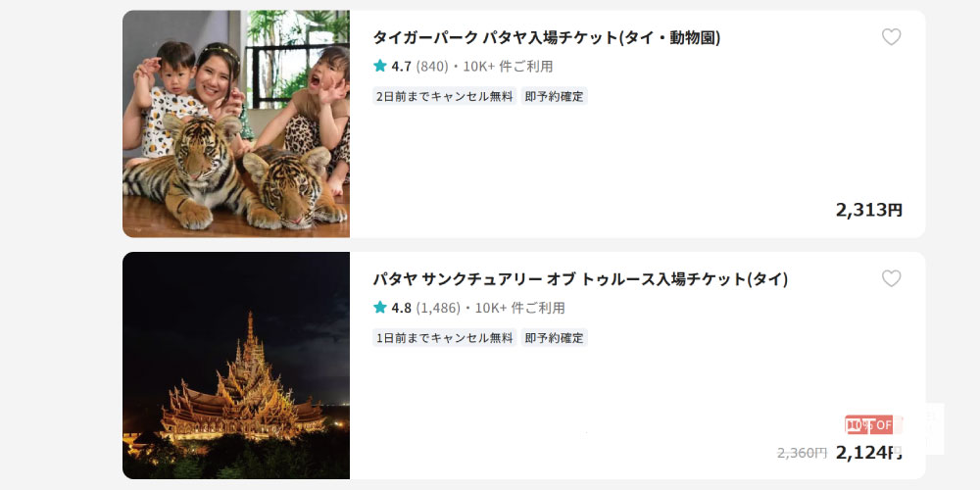Screen dimensions: 980x490
Task: Click the 2,124円 discounted price
Action: tap(868, 452)
